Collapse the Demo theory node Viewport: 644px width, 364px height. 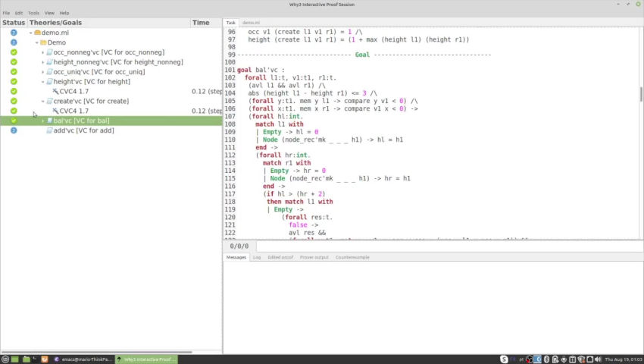pos(36,42)
